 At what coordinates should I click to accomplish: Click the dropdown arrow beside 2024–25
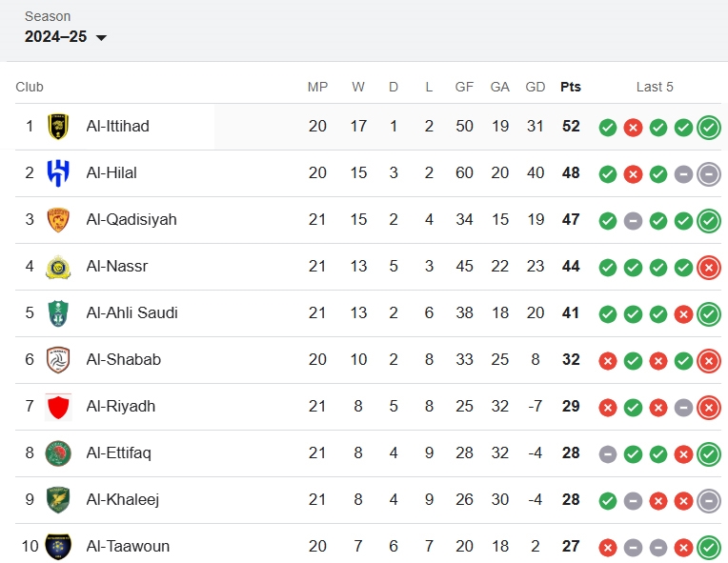pyautogui.click(x=101, y=37)
